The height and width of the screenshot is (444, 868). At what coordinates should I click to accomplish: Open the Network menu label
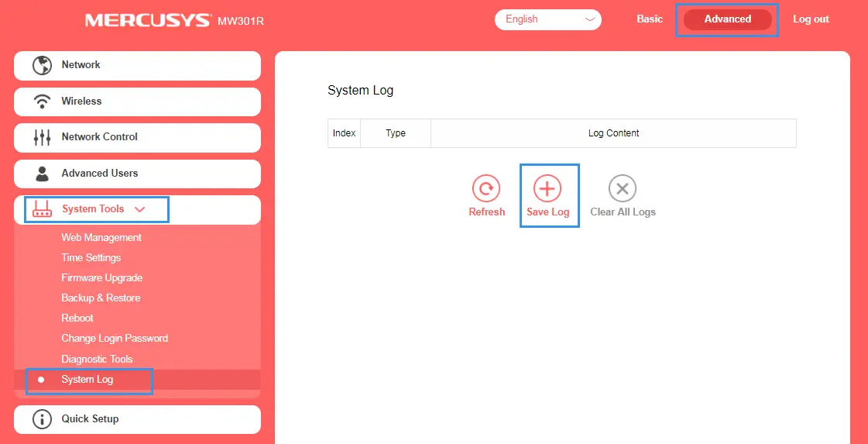[81, 65]
